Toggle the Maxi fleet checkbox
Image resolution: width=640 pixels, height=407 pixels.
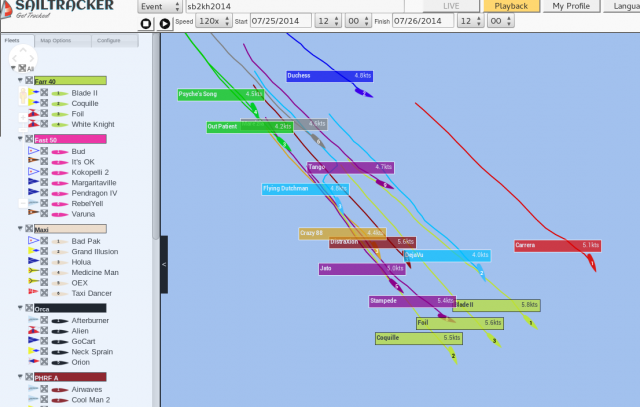click(29, 229)
